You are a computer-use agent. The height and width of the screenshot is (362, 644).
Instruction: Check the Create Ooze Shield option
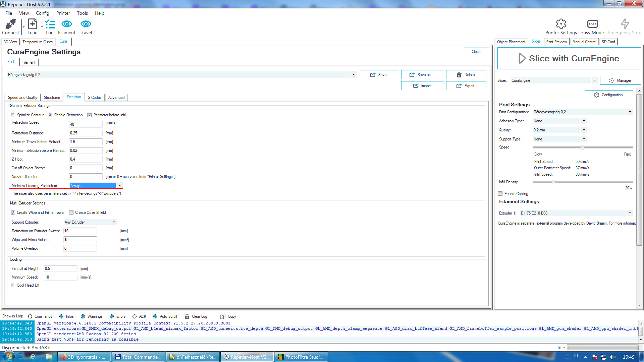click(71, 213)
